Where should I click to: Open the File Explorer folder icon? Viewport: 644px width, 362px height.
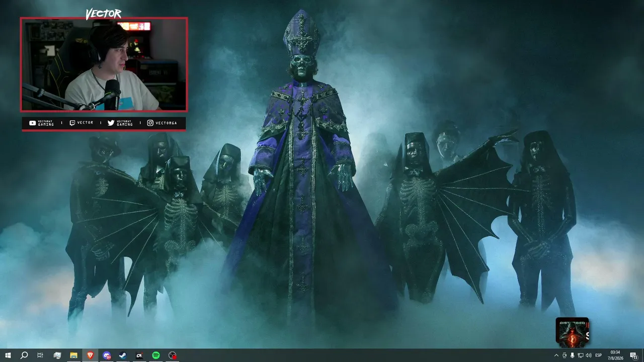pos(73,355)
